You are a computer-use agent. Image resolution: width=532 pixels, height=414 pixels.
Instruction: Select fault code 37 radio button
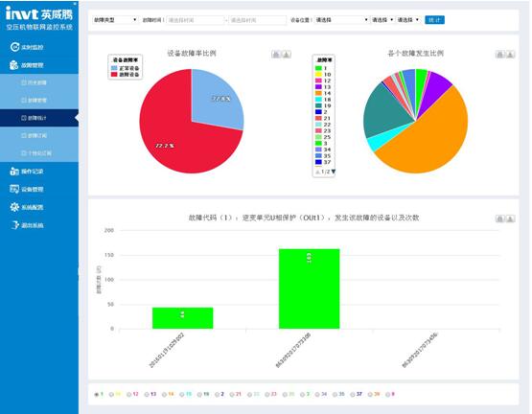pyautogui.click(x=353, y=394)
